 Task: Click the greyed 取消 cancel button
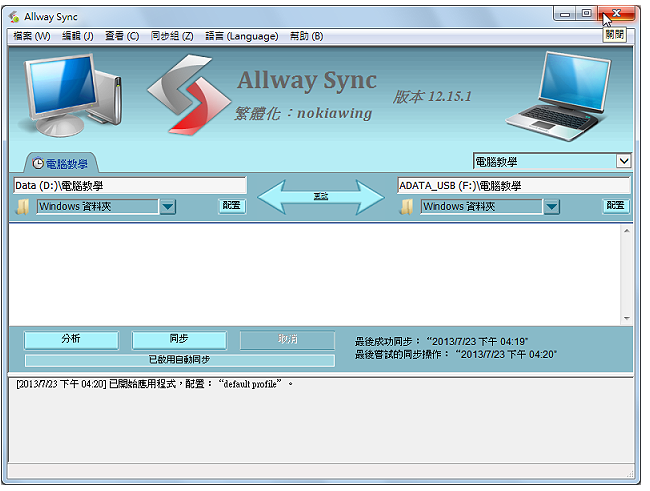pos(287,340)
